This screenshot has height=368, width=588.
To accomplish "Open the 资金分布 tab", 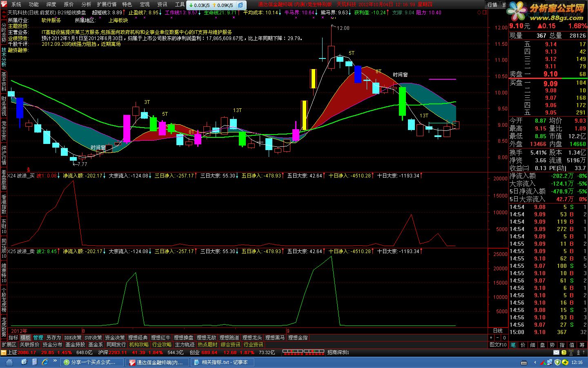I will pyautogui.click(x=52, y=345).
